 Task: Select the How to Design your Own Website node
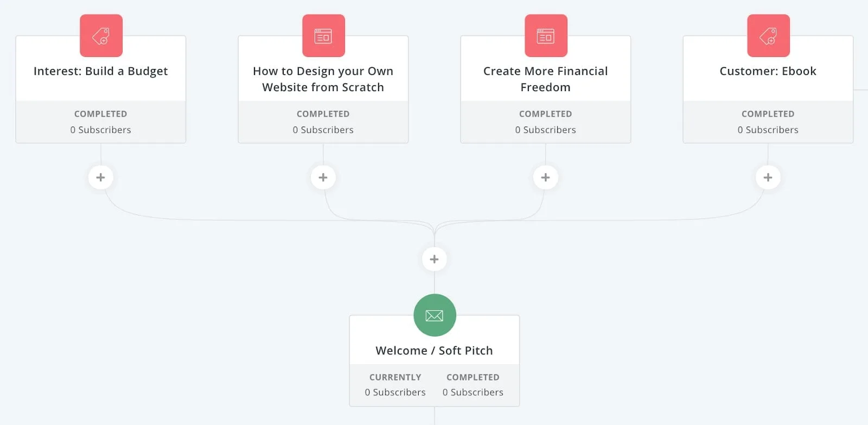click(323, 79)
